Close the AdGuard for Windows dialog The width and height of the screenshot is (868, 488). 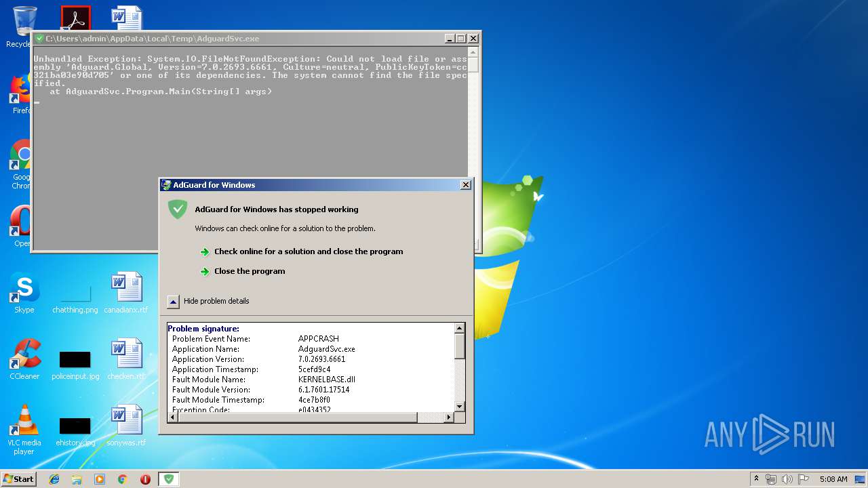point(466,185)
